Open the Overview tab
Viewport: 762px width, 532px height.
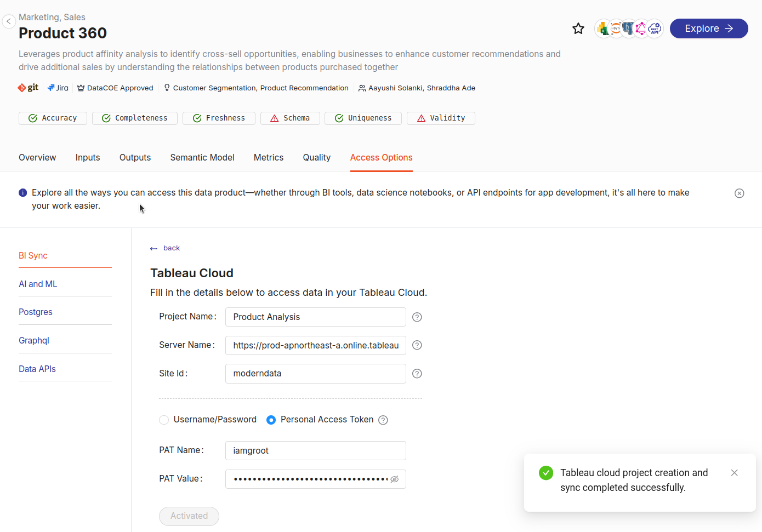[37, 158]
